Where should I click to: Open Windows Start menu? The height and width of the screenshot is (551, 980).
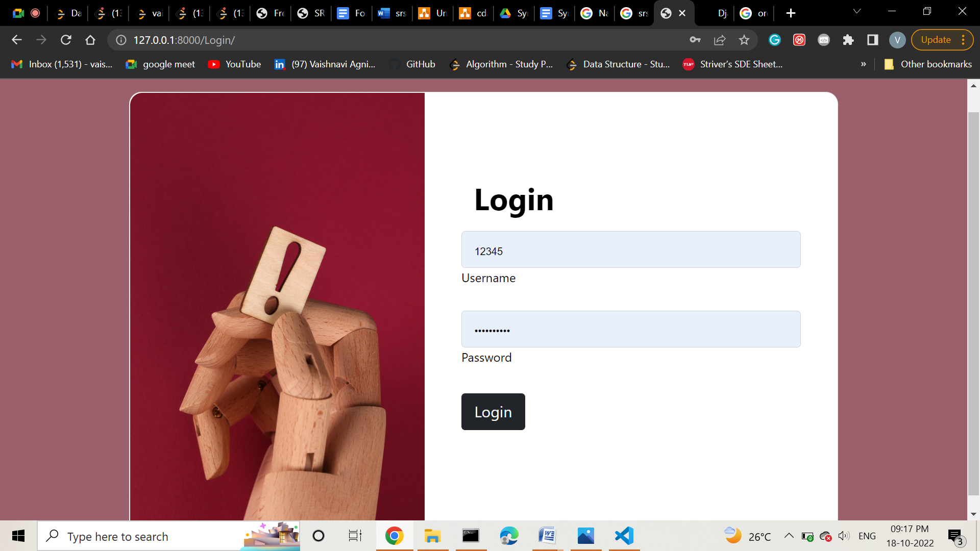tap(18, 536)
